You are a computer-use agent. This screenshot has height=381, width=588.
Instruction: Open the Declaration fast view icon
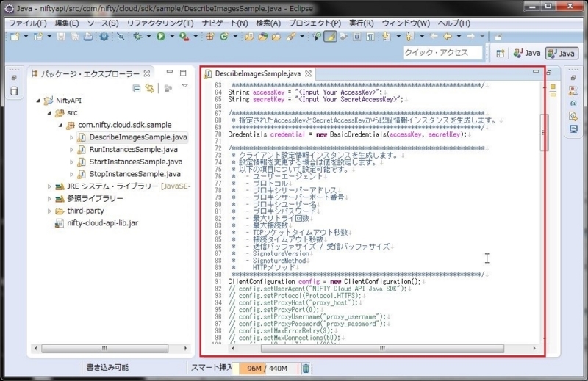[x=573, y=116]
